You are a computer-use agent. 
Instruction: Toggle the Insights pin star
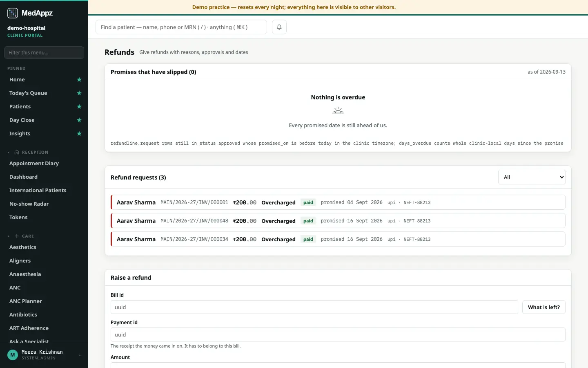[x=79, y=134]
